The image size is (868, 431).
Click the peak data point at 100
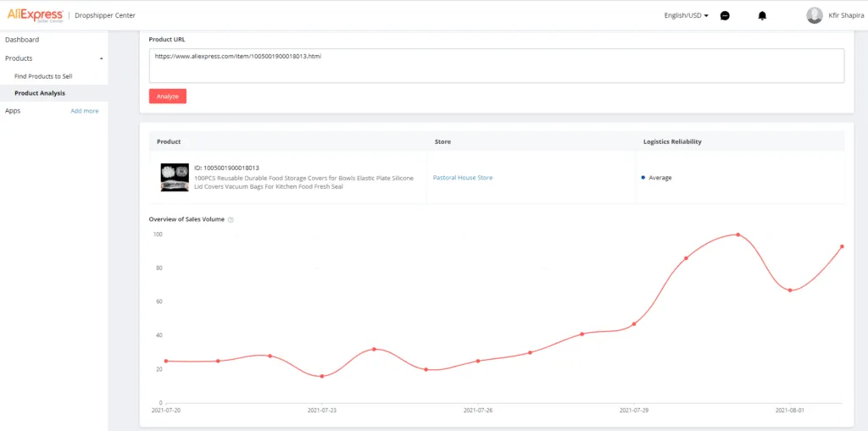pos(737,235)
